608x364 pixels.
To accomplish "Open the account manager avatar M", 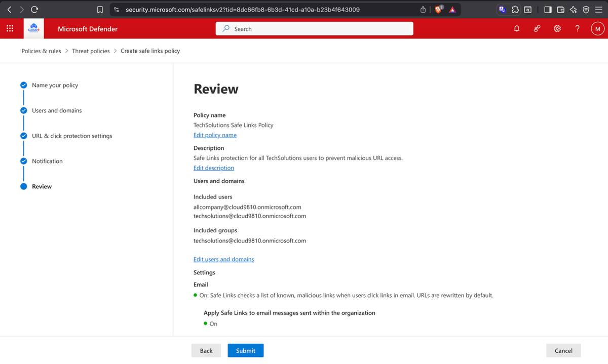I will [x=598, y=29].
